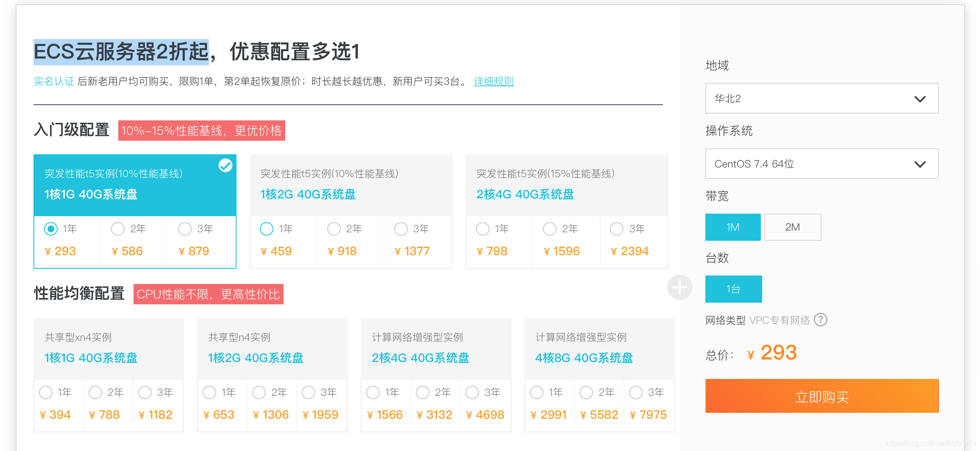The height and width of the screenshot is (451, 980).
Task: Select 2年 ¥918 radio for t5 1核2G
Action: pyautogui.click(x=334, y=229)
